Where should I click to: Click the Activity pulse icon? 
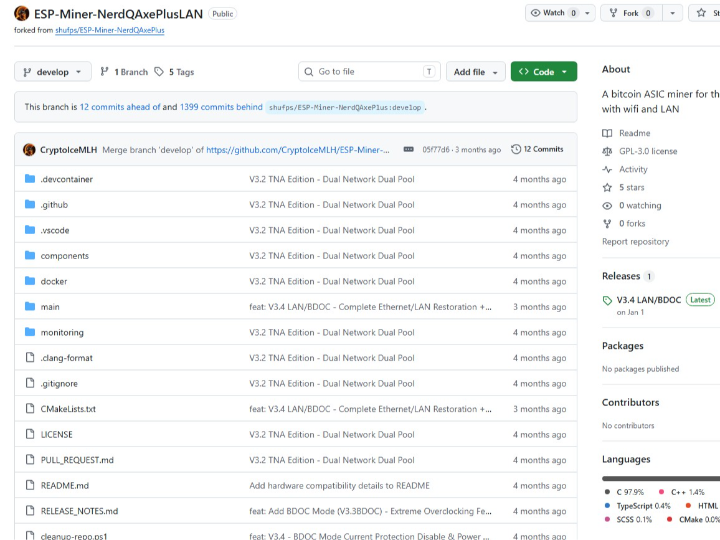[607, 169]
